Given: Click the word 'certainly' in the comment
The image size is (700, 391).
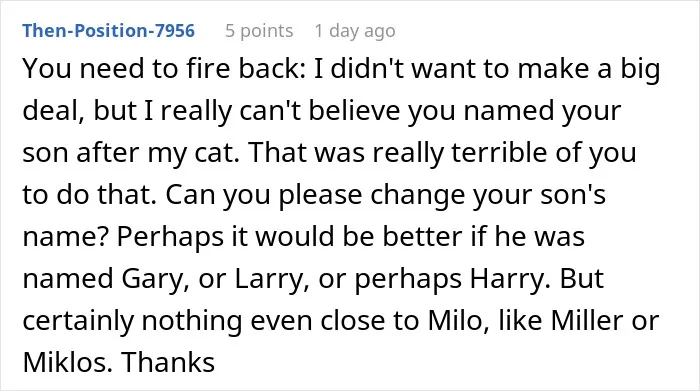Looking at the screenshot, I should point(78,321).
